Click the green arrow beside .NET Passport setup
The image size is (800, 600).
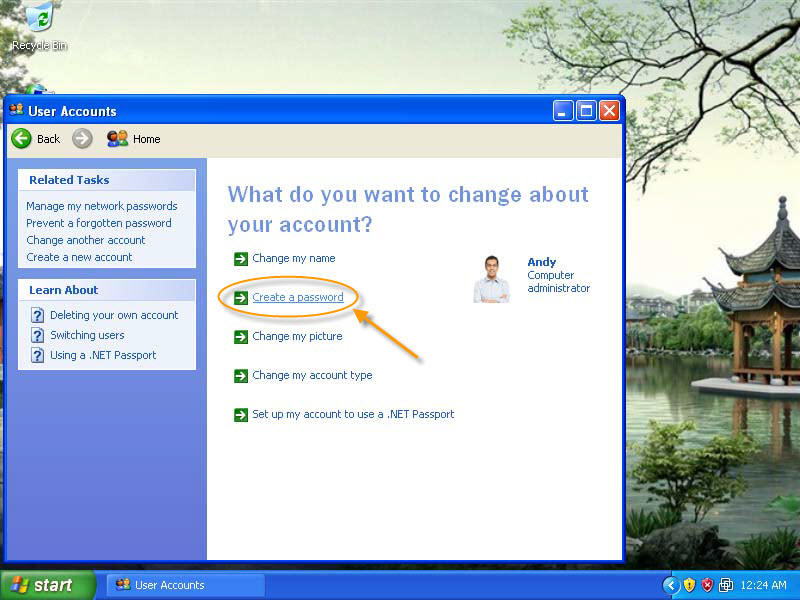(241, 415)
